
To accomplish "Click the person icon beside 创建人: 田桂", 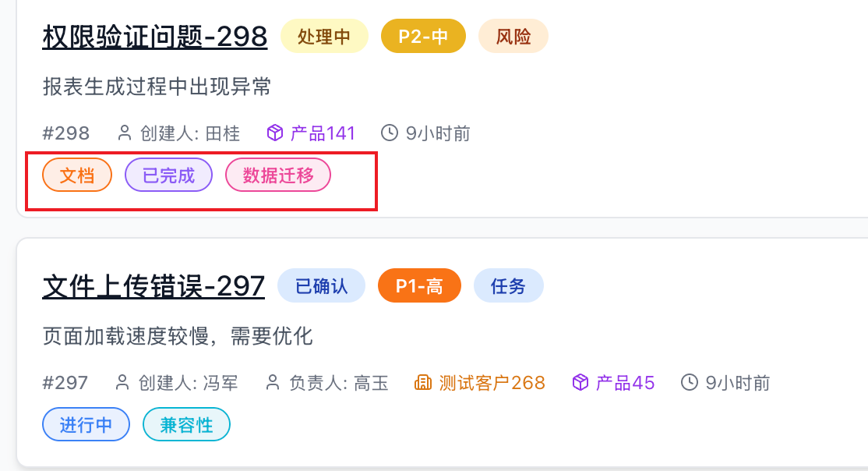I will coord(123,133).
